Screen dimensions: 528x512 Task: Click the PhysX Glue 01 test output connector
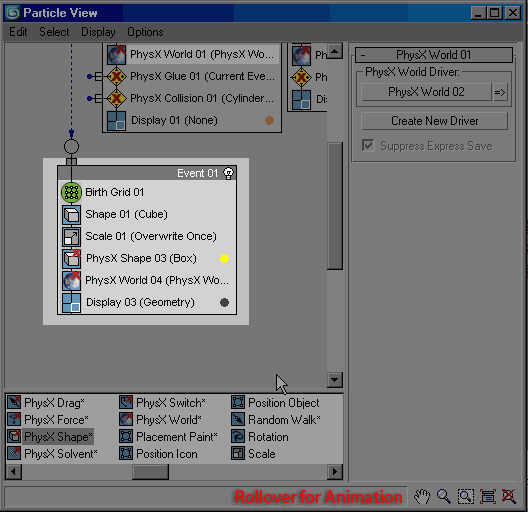[x=89, y=76]
